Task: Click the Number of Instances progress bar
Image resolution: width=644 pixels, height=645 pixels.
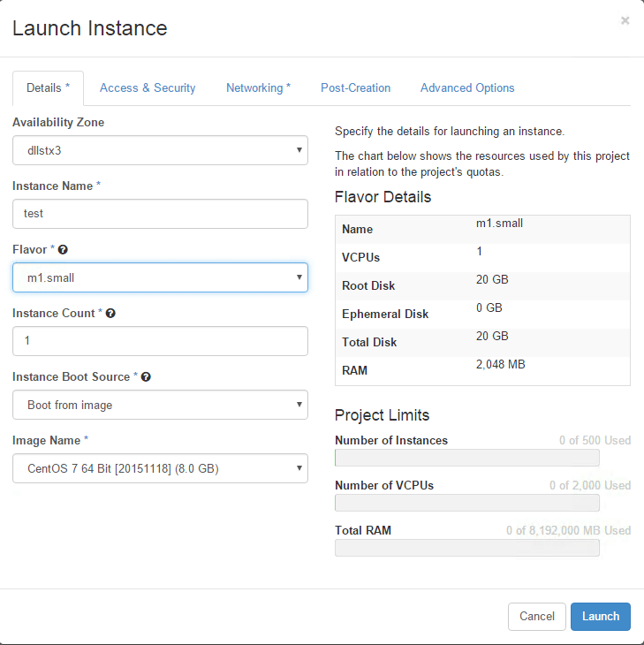Action: [466, 458]
